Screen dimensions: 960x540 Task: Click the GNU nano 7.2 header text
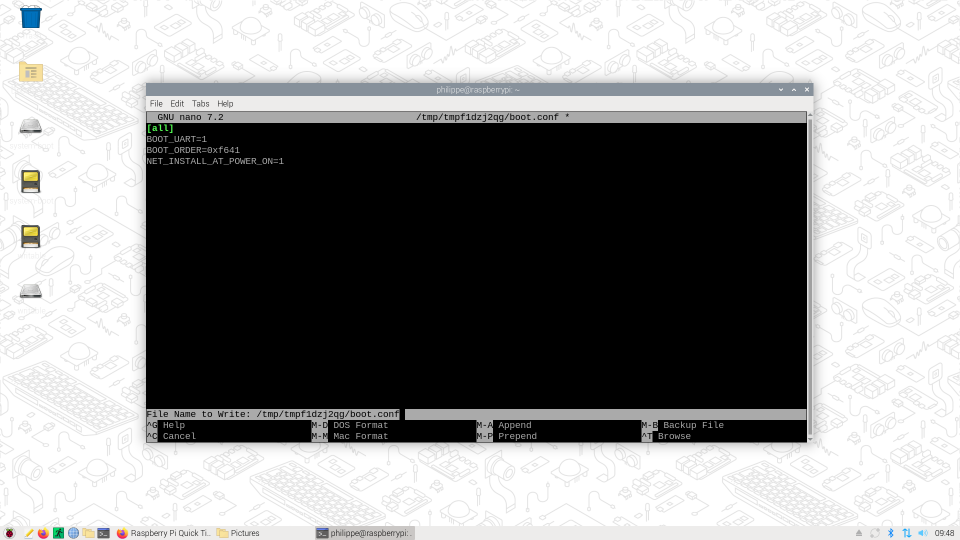click(190, 117)
